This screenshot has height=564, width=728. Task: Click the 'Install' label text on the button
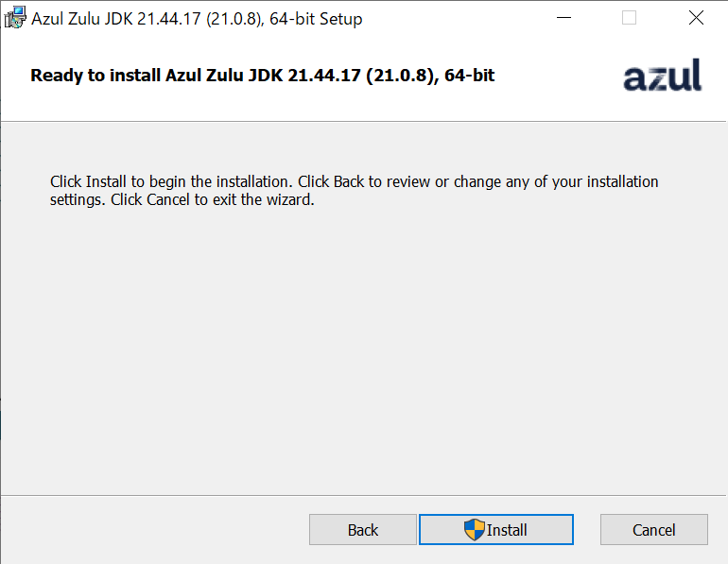coord(507,530)
